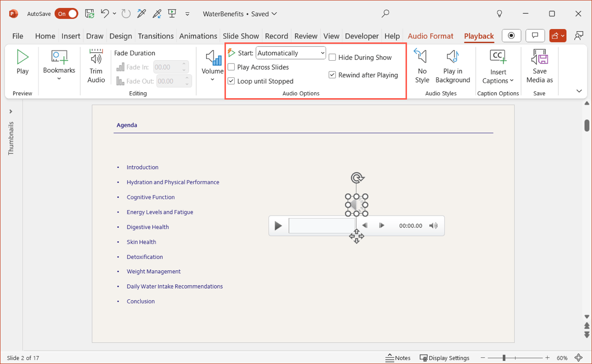Switch to the Home tab
This screenshot has width=592, height=364.
pos(45,36)
